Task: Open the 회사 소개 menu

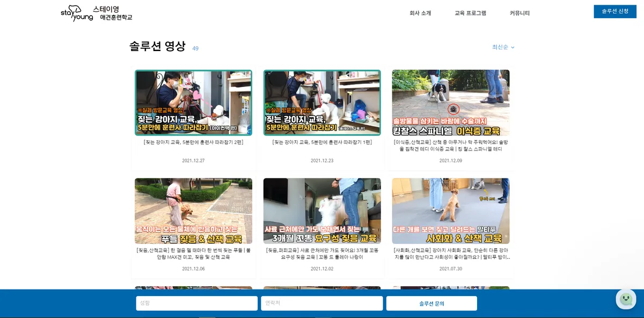Action: 420,13
